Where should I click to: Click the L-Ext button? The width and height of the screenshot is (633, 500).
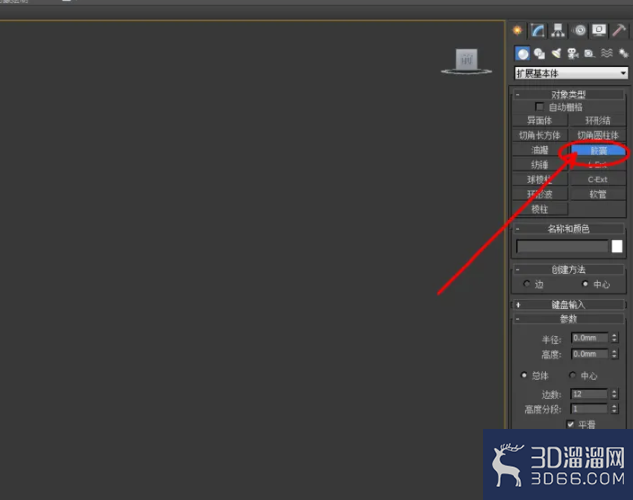(598, 165)
